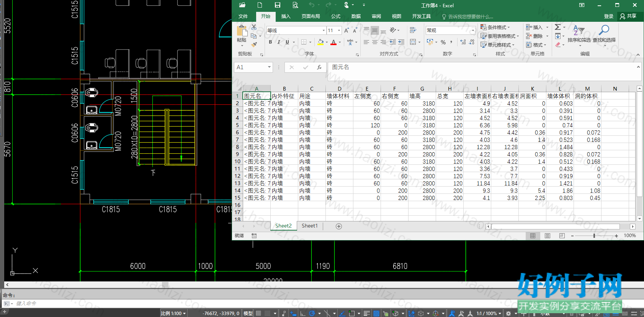This screenshot has height=317, width=644.
Task: Click 删除 delete cells button
Action: (538, 36)
